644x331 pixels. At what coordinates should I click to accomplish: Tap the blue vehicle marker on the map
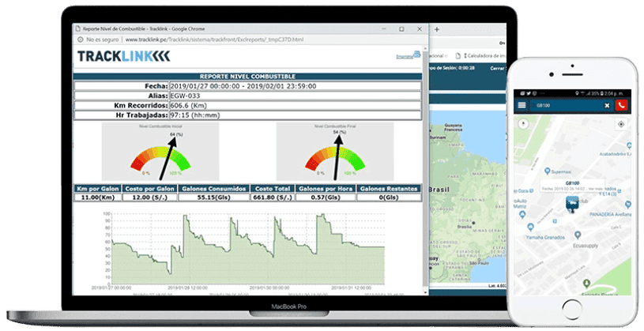(x=571, y=204)
